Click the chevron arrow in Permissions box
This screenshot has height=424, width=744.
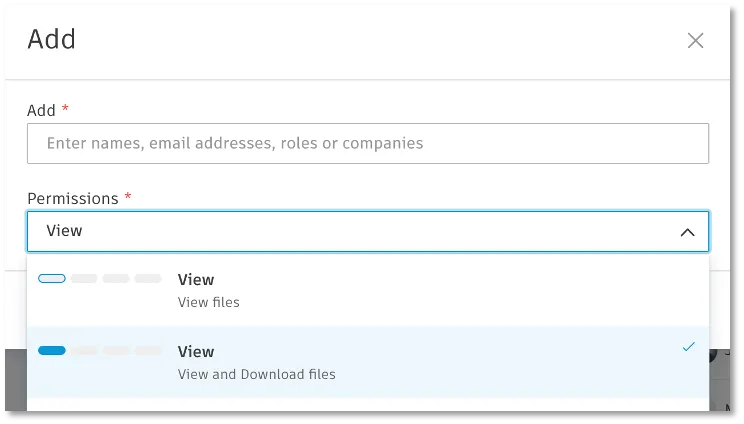click(x=688, y=232)
